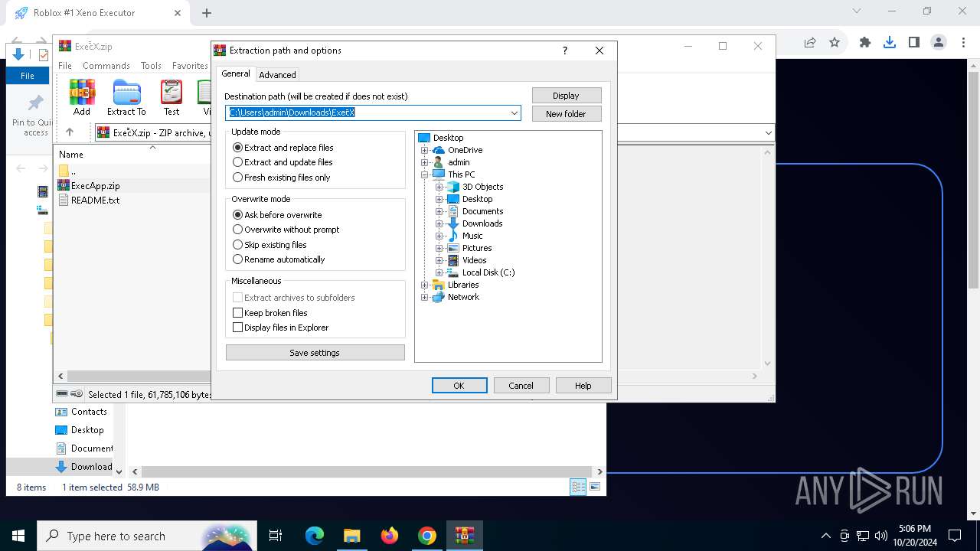980x551 pixels.
Task: Click the Windows search box
Action: click(x=147, y=536)
